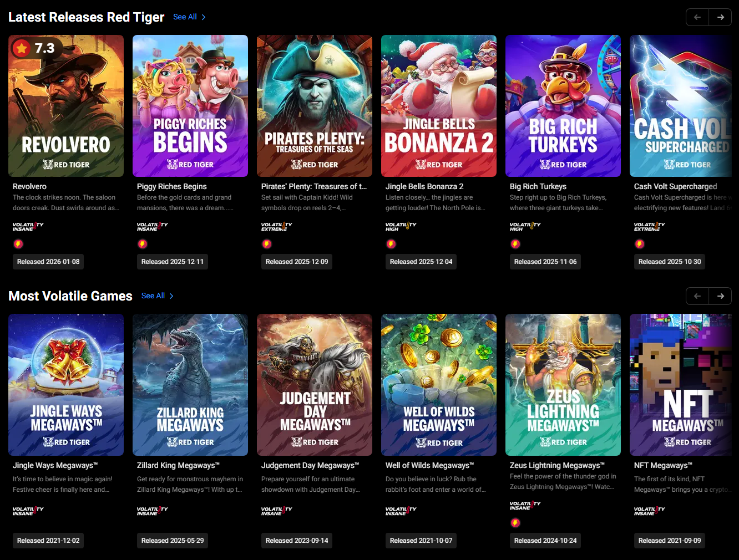Advance the Most Volatile Games carousel forward

[720, 296]
